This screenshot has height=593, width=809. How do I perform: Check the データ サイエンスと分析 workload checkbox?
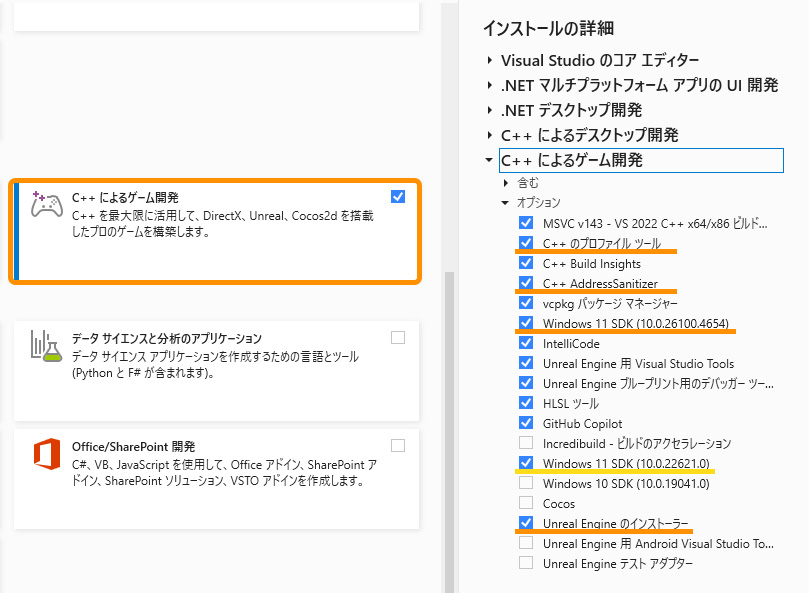(398, 338)
